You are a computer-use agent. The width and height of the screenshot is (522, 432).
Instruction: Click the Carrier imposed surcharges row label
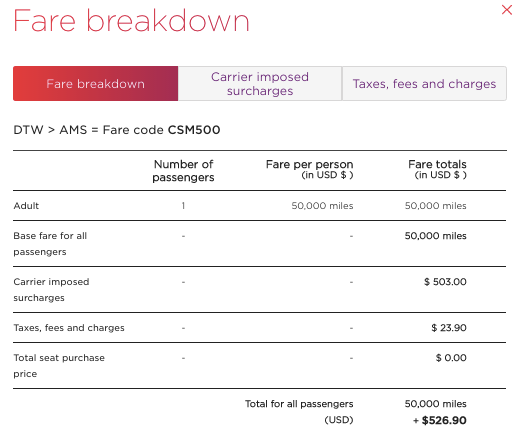[x=51, y=290]
